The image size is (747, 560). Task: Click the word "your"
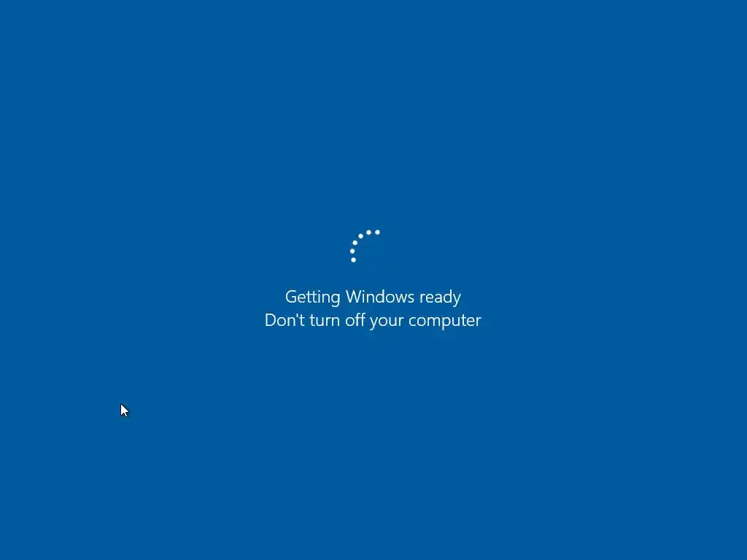pos(387,322)
